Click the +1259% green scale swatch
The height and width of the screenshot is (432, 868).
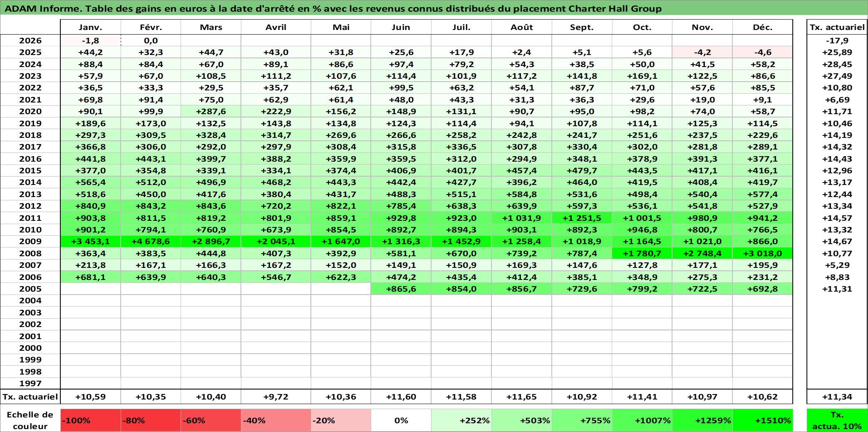point(702,420)
